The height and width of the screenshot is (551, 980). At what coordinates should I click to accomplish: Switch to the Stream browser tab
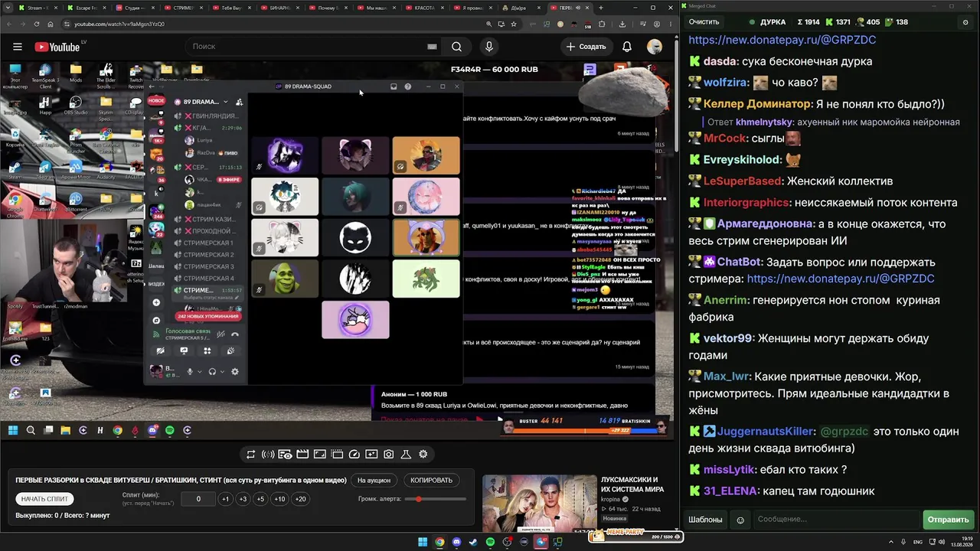(x=38, y=8)
